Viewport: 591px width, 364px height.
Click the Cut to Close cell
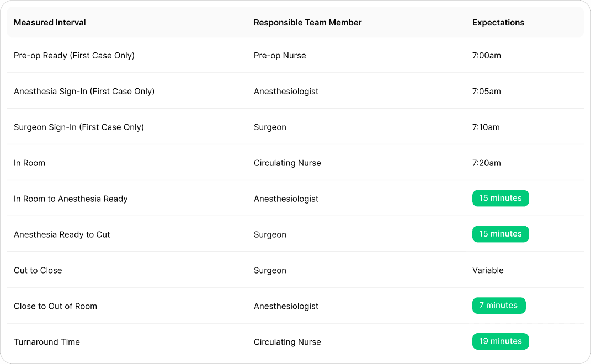click(x=38, y=271)
